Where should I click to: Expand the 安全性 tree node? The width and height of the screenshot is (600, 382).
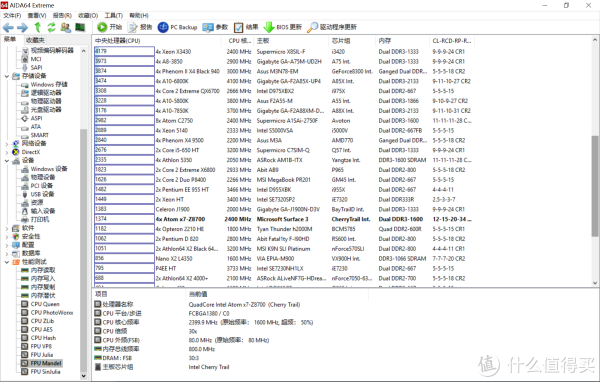[x=7, y=237]
